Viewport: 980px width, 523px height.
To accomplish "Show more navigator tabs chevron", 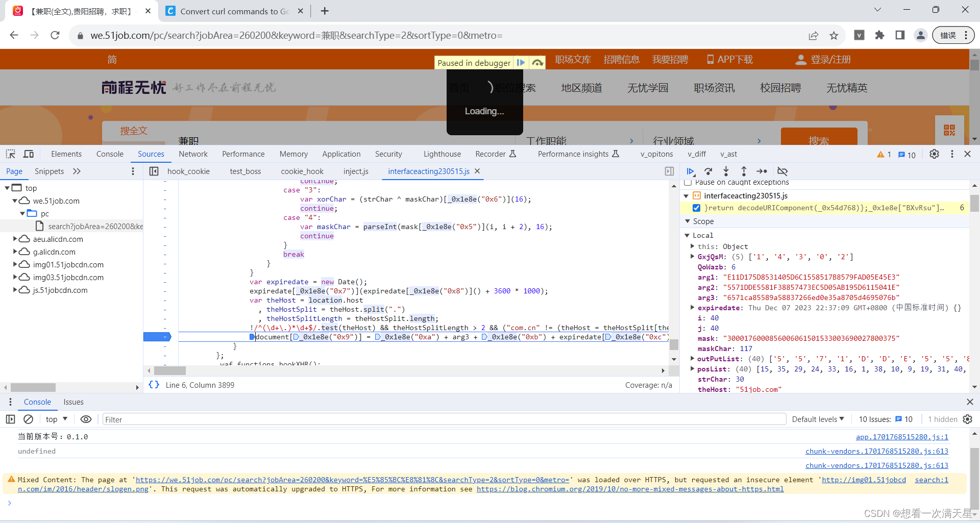I will (77, 171).
